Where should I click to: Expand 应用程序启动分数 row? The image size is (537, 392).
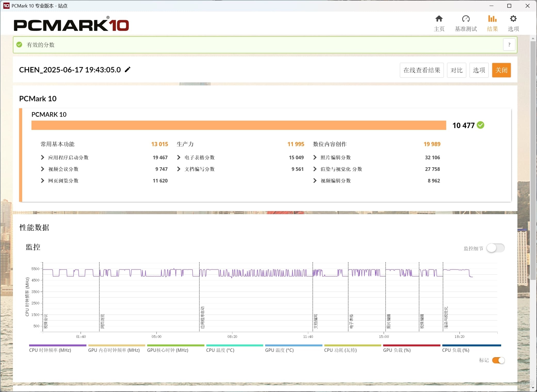[x=42, y=157]
